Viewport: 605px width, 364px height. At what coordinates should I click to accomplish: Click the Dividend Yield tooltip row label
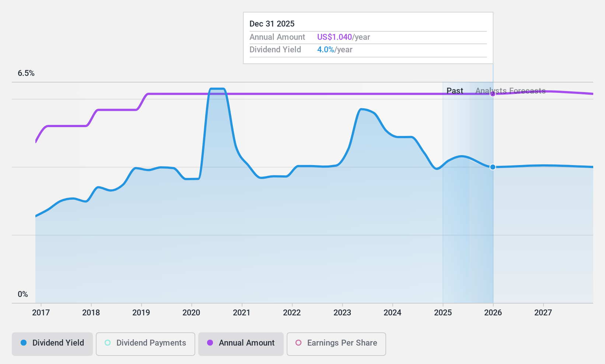click(x=275, y=50)
